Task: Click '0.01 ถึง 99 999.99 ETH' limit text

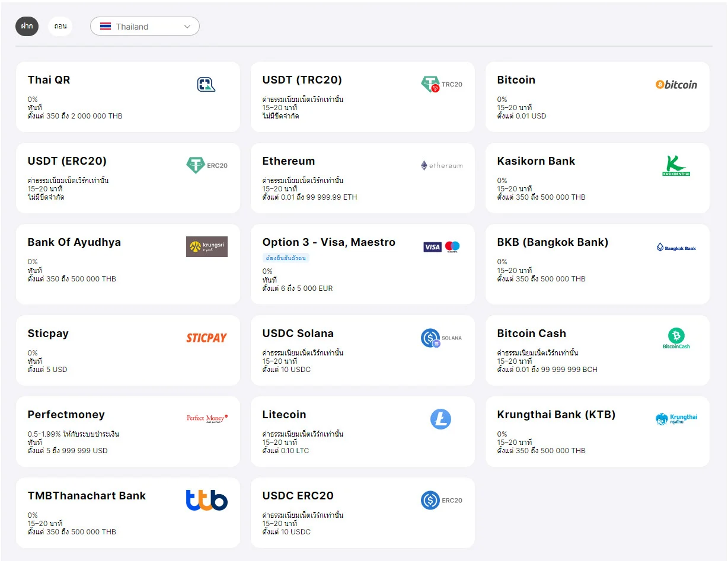Action: click(x=319, y=197)
